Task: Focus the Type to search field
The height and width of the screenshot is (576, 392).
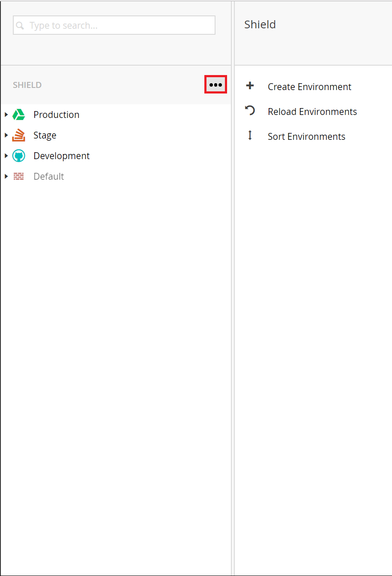Action: click(114, 25)
